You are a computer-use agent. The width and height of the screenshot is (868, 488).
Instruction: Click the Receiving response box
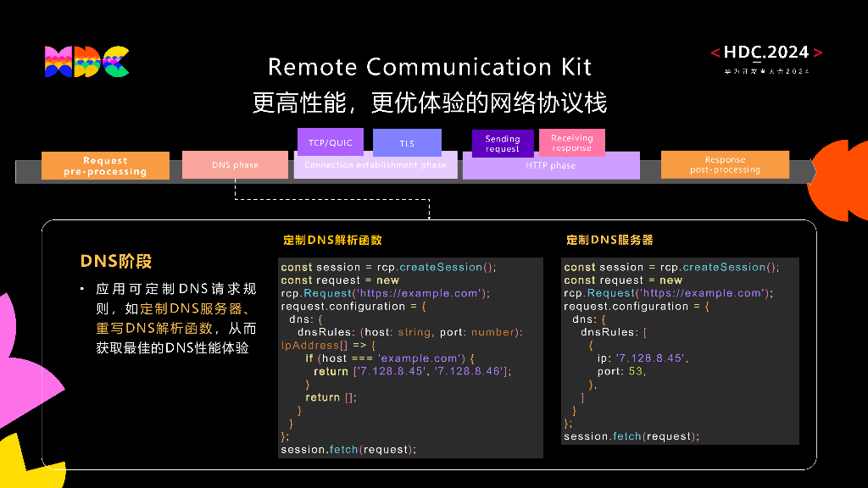(571, 142)
